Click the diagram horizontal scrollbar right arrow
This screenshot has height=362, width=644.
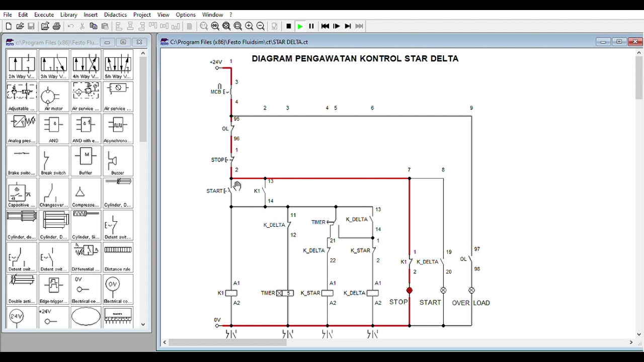click(x=631, y=342)
